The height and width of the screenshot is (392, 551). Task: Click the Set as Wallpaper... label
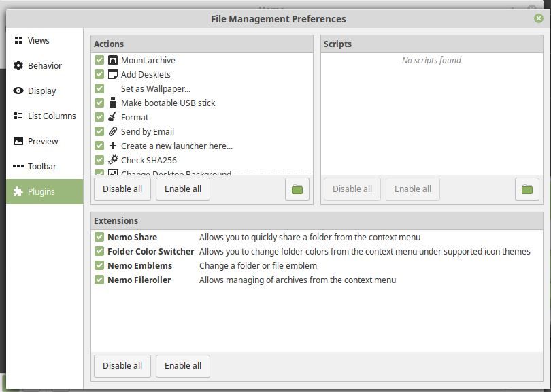pyautogui.click(x=156, y=88)
